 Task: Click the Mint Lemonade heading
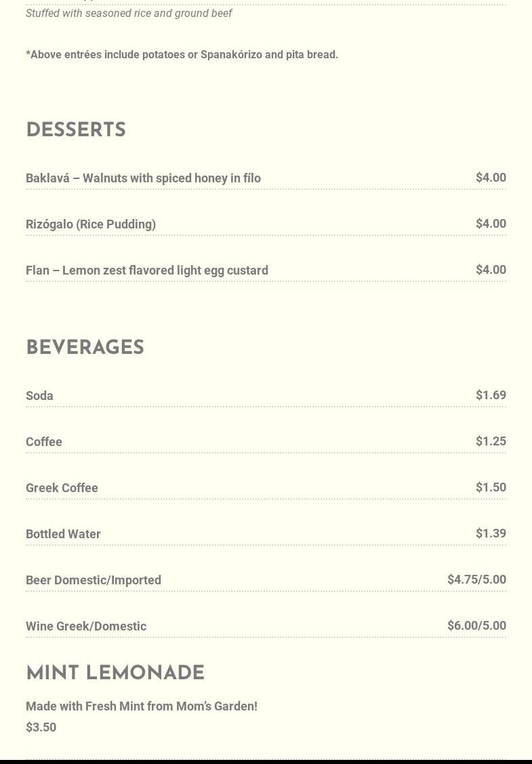point(115,673)
